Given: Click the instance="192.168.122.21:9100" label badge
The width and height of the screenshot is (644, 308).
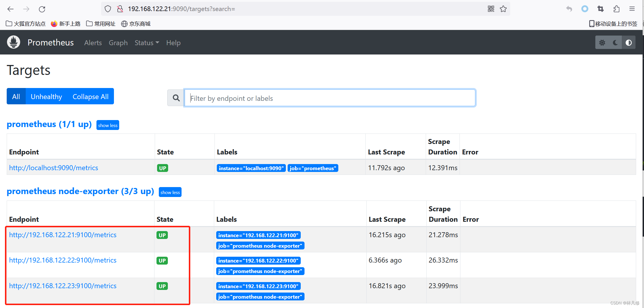Looking at the screenshot, I should coord(258,235).
